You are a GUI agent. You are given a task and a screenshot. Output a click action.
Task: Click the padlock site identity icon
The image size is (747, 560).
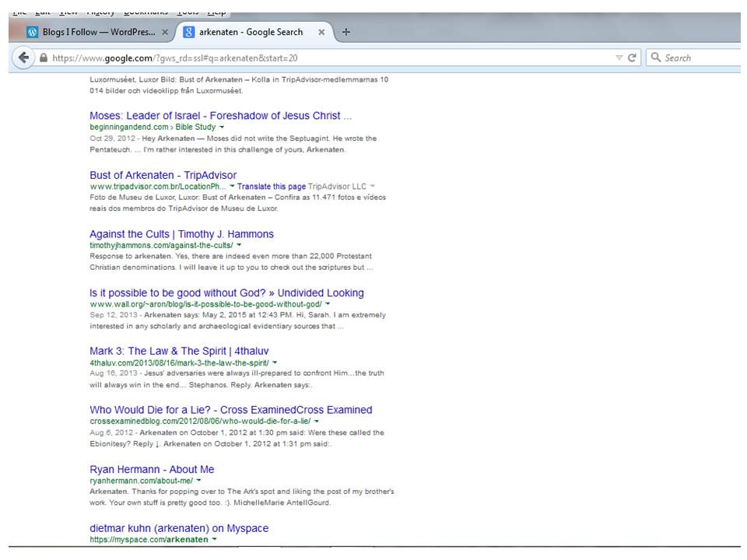44,58
